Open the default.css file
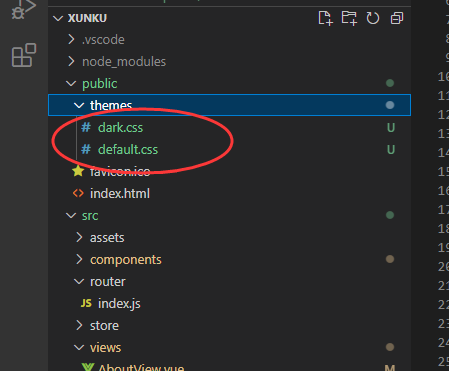The width and height of the screenshot is (449, 371). click(128, 150)
